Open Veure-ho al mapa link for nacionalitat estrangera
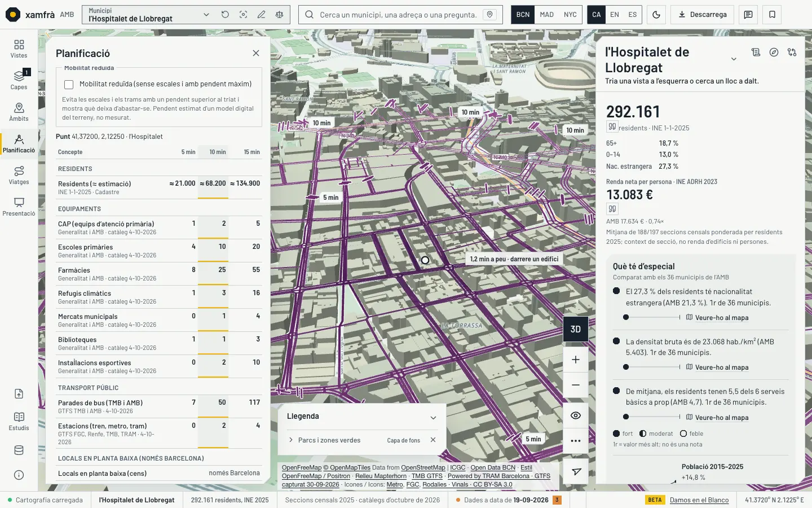This screenshot has width=812, height=508. click(717, 318)
